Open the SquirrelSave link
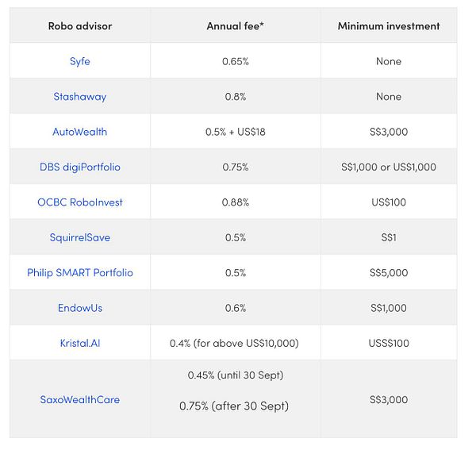476x450 pixels. (80, 237)
